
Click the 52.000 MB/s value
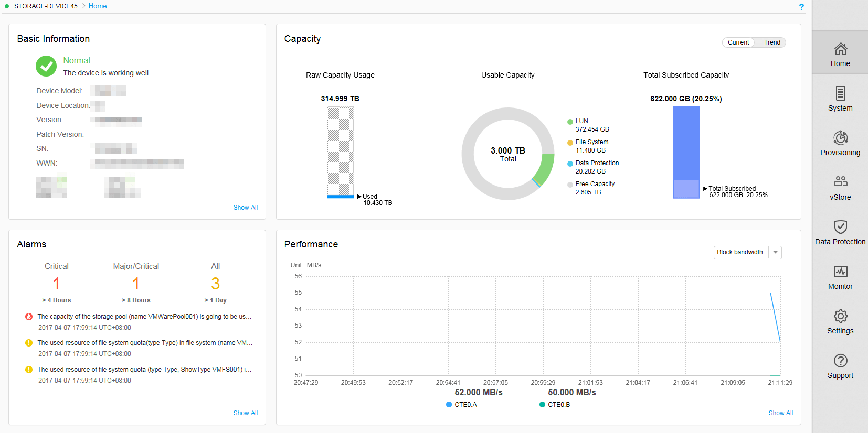479,392
